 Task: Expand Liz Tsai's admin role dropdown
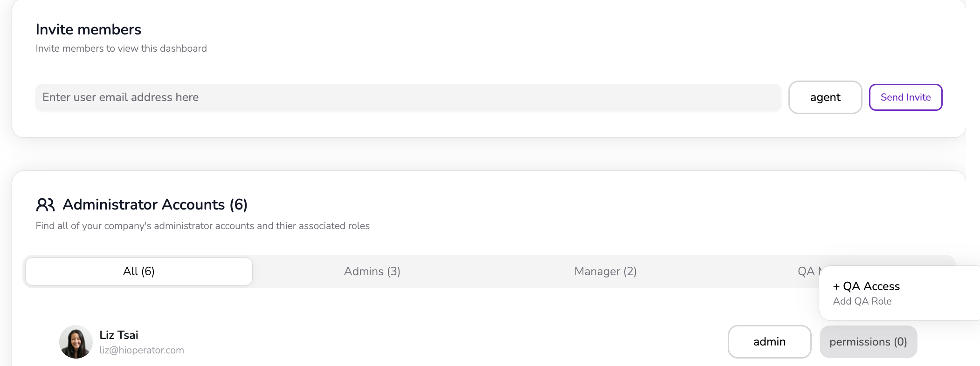[x=769, y=342]
